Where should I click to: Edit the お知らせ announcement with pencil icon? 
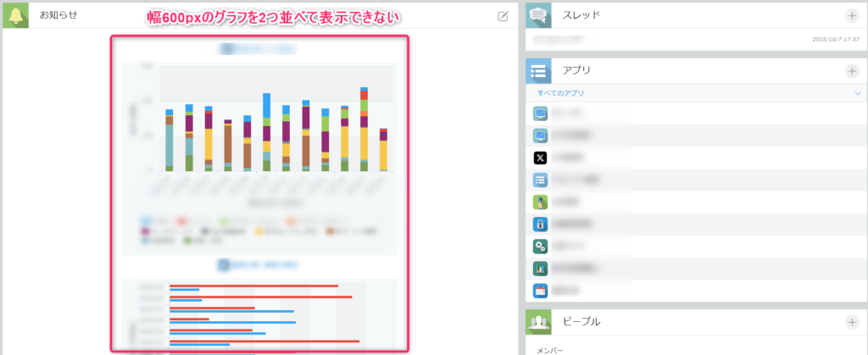pos(503,15)
